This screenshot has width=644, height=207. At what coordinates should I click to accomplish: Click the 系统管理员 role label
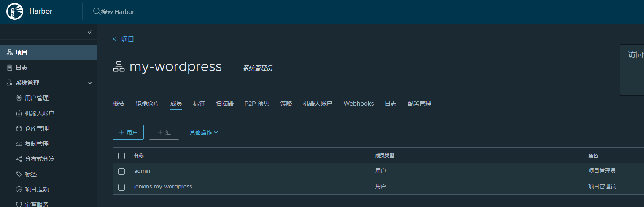tap(257, 68)
